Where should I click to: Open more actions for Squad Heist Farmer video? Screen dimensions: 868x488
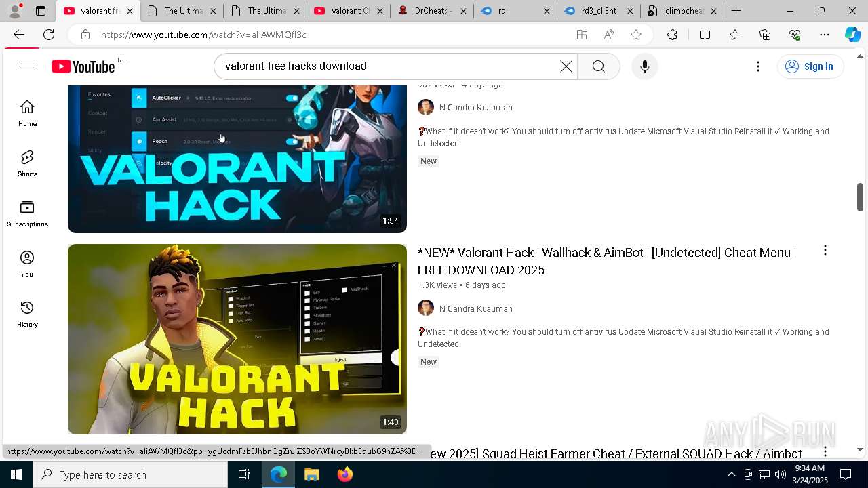point(825,451)
